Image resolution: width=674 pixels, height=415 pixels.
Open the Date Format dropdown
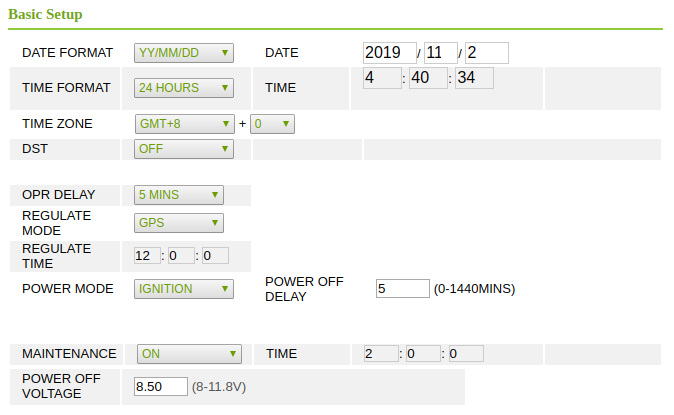(x=184, y=53)
